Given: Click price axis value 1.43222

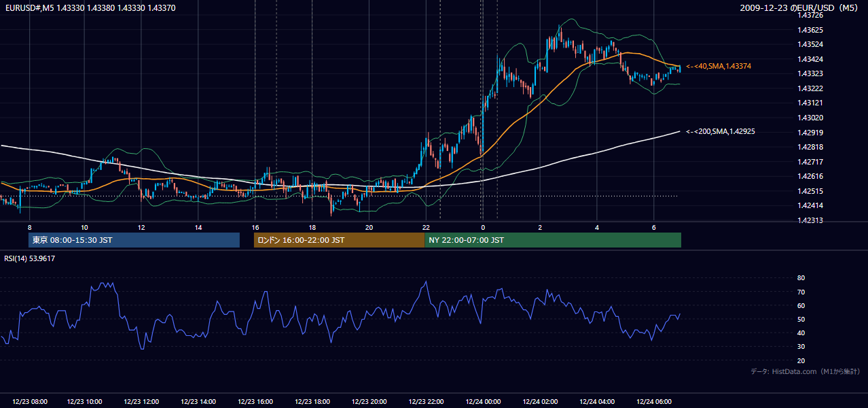Looking at the screenshot, I should (810, 88).
